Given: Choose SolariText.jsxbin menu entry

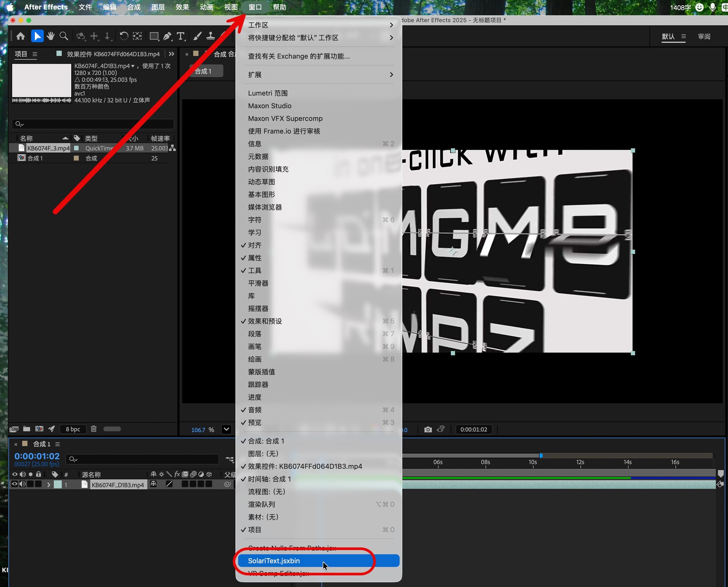Looking at the screenshot, I should pyautogui.click(x=274, y=560).
